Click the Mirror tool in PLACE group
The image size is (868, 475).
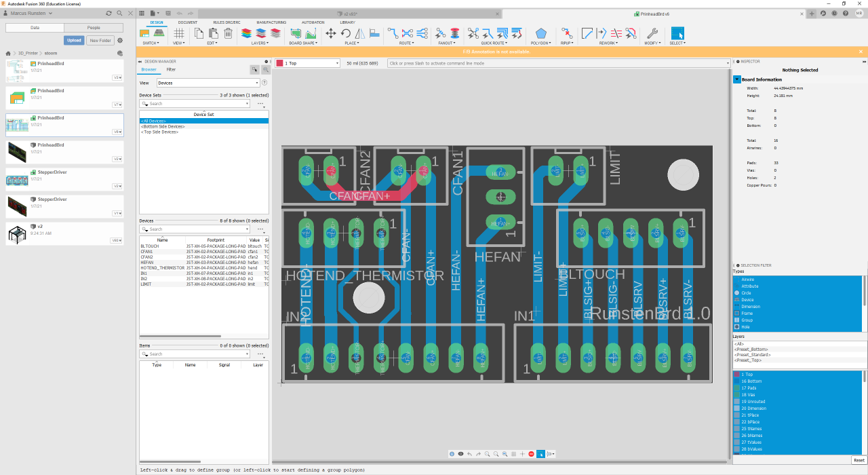(360, 33)
